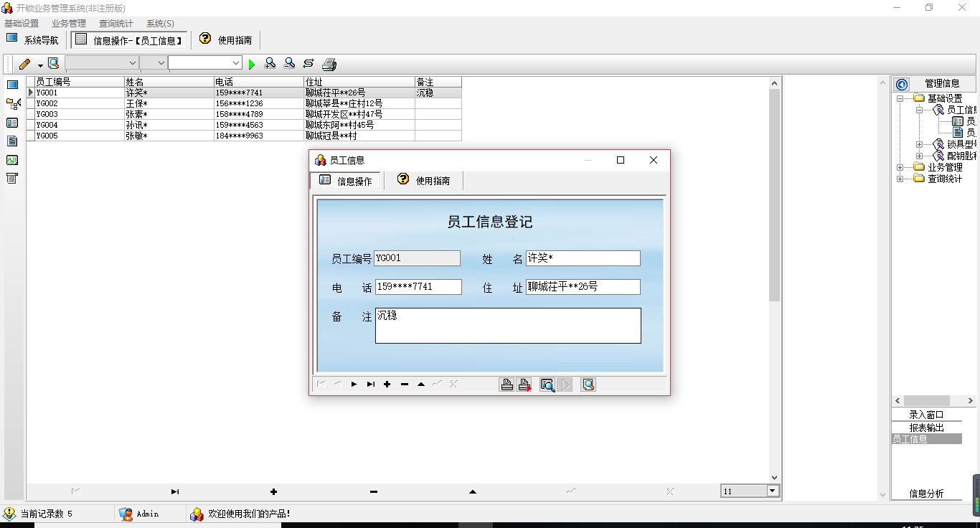Jump to last record in 员工信息 dialog

click(x=371, y=385)
